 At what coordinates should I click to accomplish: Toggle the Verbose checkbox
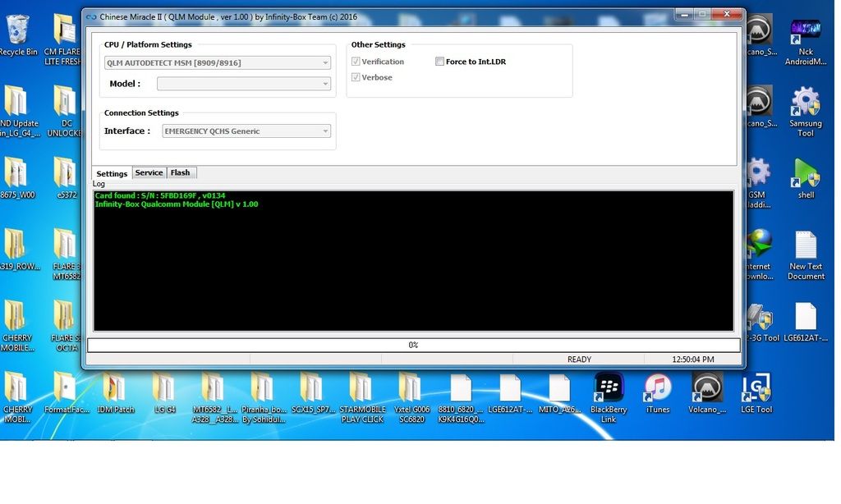tap(356, 77)
